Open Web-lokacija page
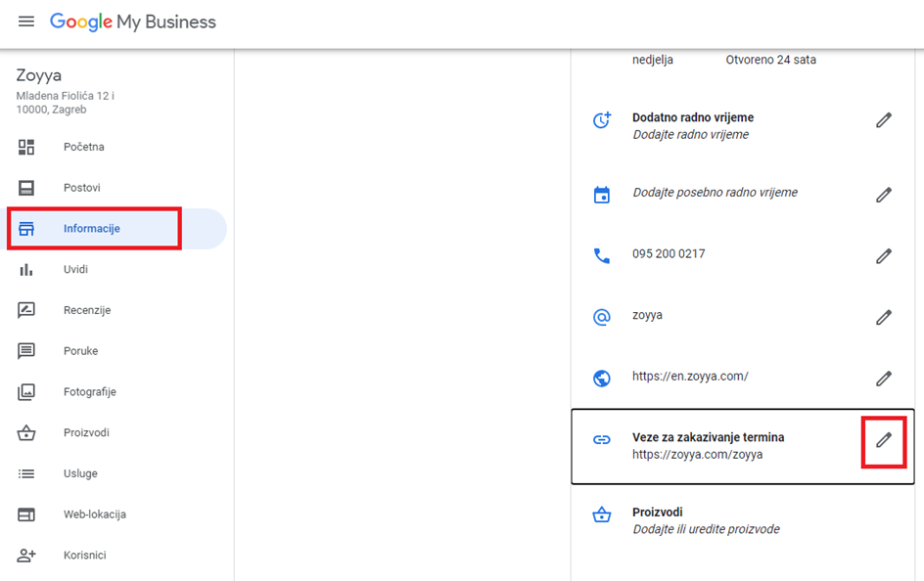This screenshot has height=581, width=924. click(x=95, y=514)
